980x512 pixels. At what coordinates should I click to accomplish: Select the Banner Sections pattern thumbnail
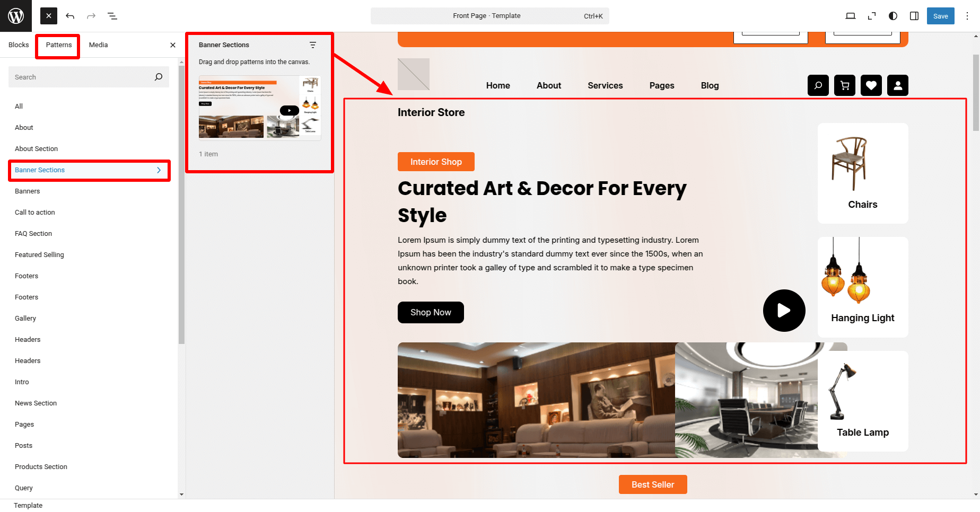[x=260, y=108]
